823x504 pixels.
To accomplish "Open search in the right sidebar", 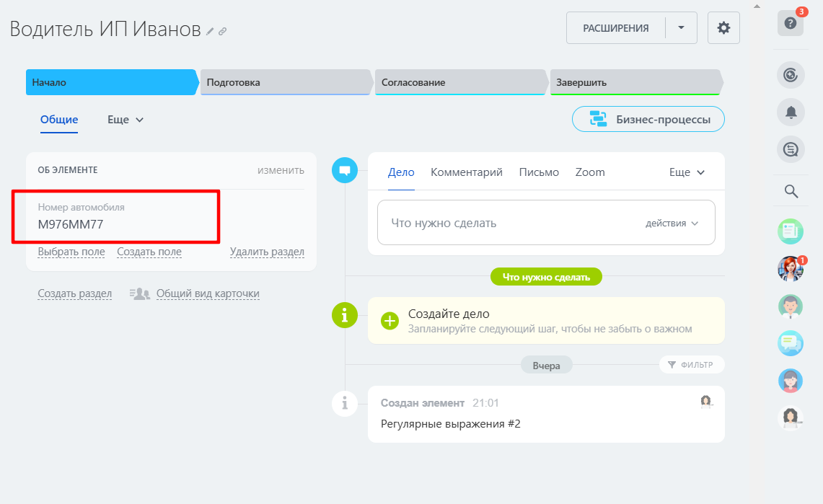I will 791,191.
